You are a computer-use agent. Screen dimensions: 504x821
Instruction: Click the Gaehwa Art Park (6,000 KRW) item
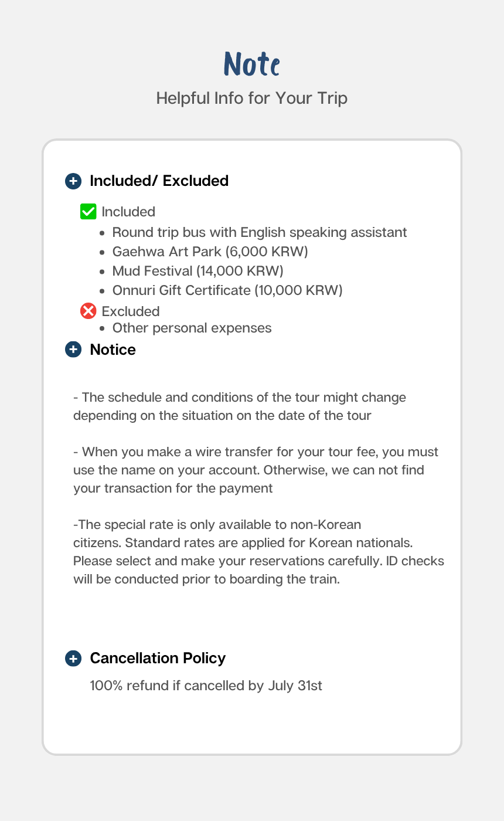(210, 252)
